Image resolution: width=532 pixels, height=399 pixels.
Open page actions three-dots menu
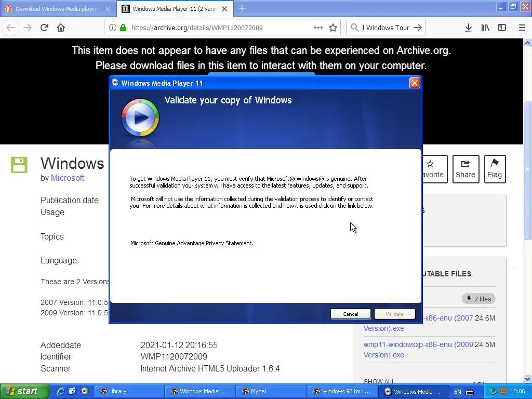(x=318, y=28)
